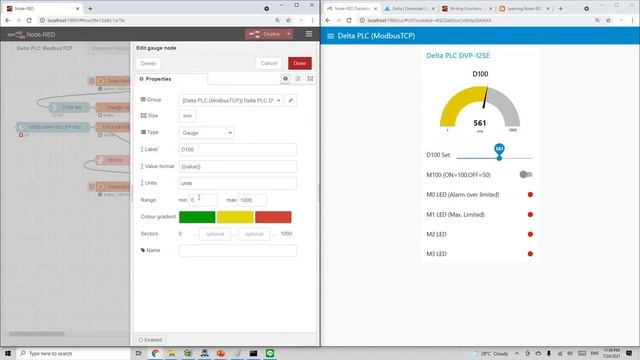Open the Node-RED main hamburger menu
This screenshot has width=640, height=360.
click(309, 34)
